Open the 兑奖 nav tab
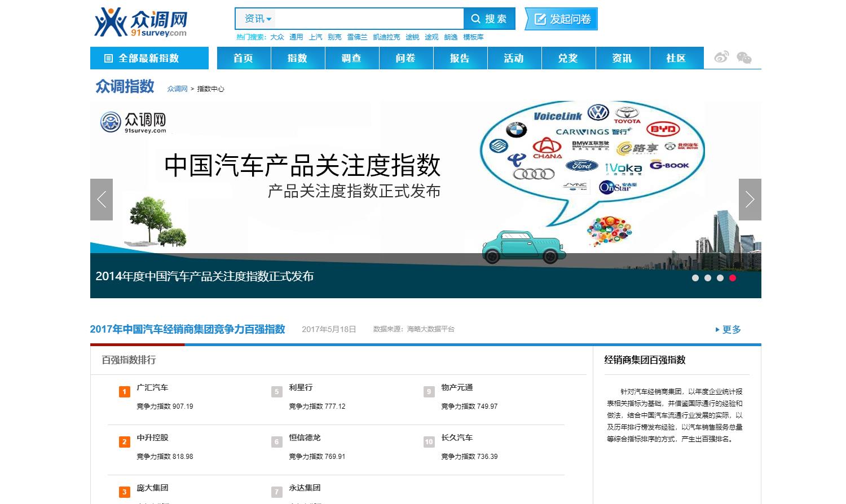Screen dimensions: 846x504 pyautogui.click(x=569, y=58)
